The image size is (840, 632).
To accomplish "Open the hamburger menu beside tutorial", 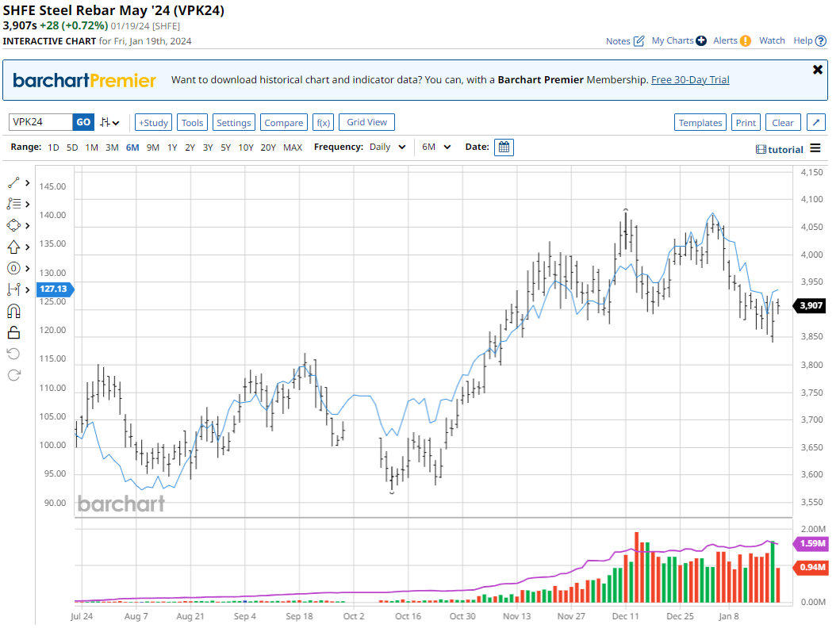I will click(x=815, y=149).
